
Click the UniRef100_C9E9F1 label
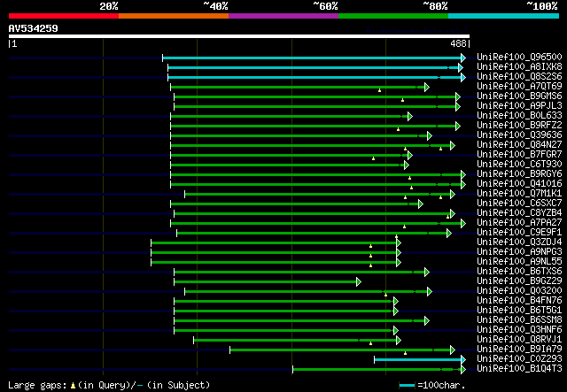tap(519, 233)
